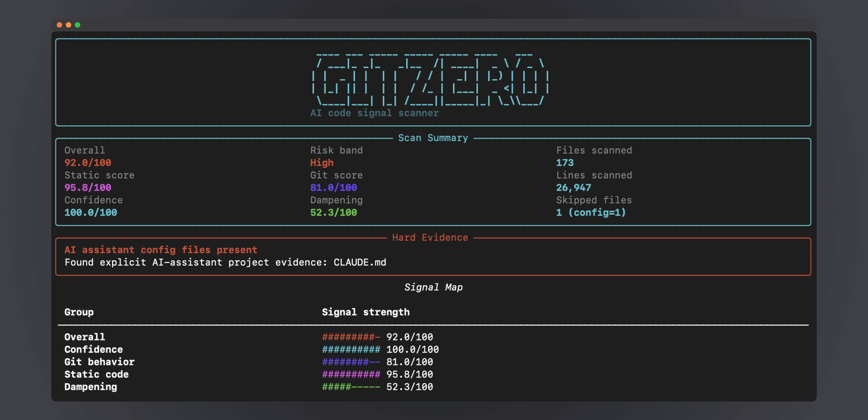Click the 'Files scanned' label
The image size is (868, 420).
tap(594, 150)
